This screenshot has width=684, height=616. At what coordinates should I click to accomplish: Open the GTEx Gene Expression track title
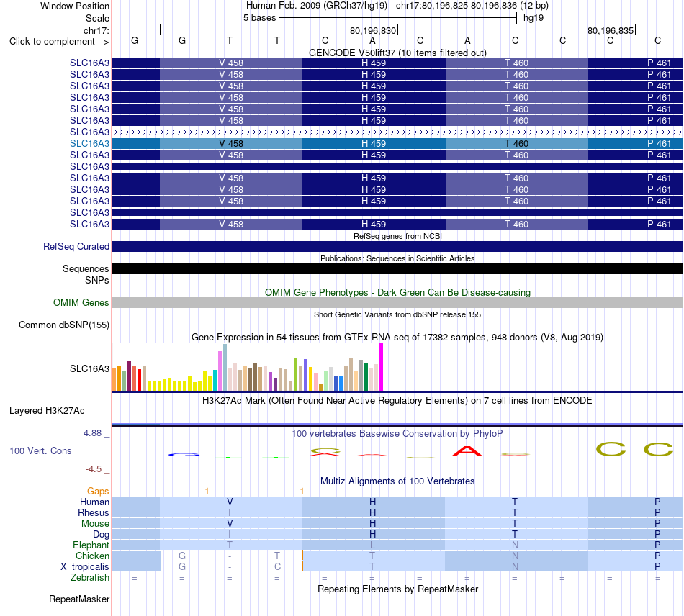pos(397,337)
